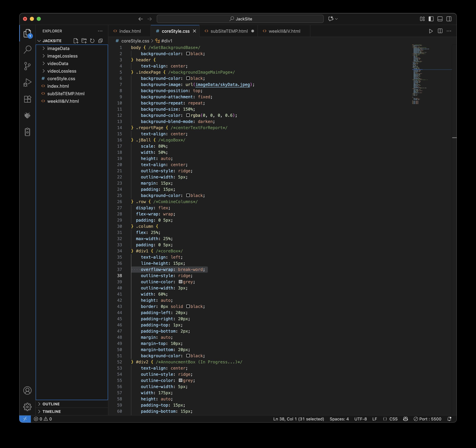Viewport: 476px width, 448px height.
Task: Switch to the weekIII&IV.html tab
Action: (284, 31)
